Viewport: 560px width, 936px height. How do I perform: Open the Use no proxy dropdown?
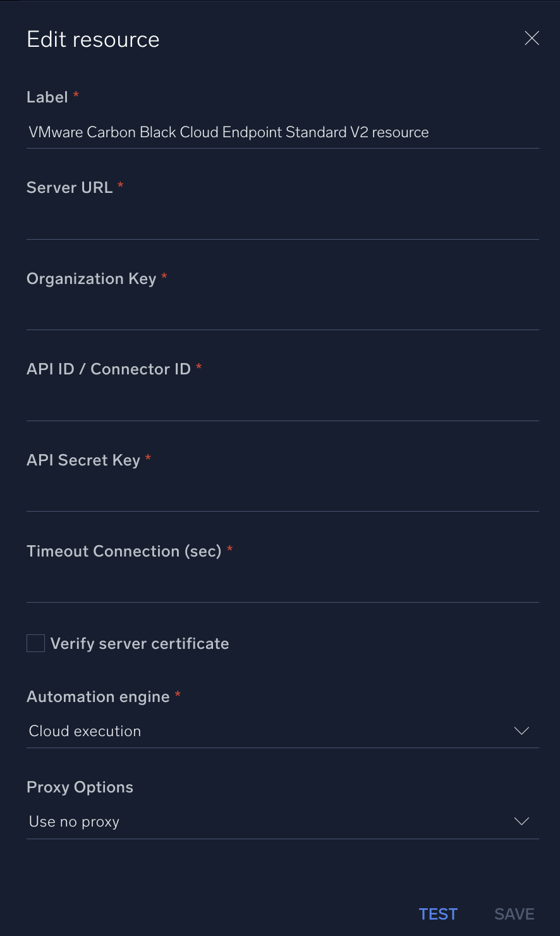(x=283, y=821)
